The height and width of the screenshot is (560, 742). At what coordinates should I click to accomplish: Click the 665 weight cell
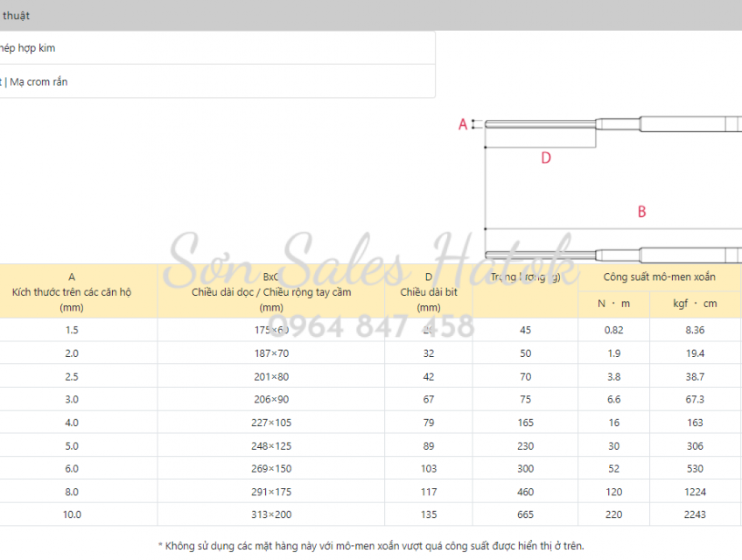point(525,514)
